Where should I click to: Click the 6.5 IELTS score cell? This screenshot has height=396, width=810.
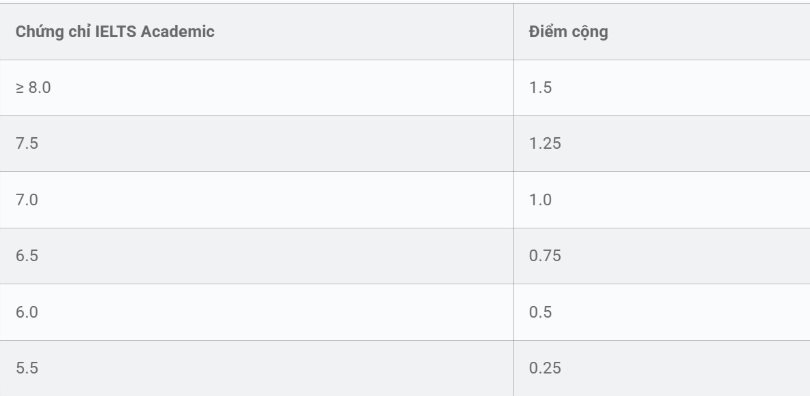(x=256, y=256)
